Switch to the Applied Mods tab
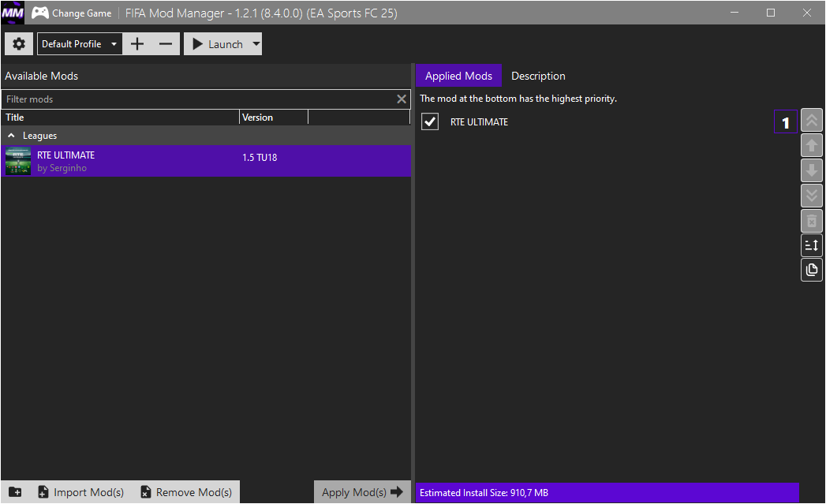826x504 pixels. (x=458, y=76)
